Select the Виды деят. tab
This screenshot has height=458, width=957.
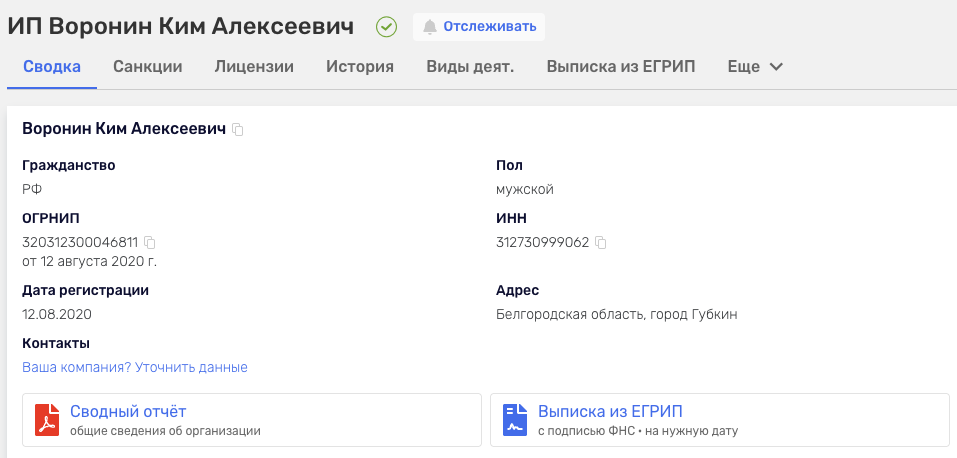470,67
